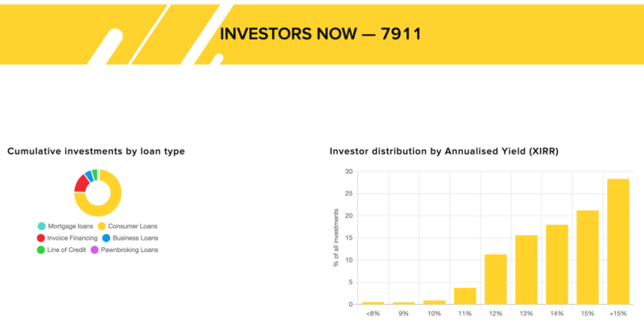Click the +15% yield bar

click(617, 241)
